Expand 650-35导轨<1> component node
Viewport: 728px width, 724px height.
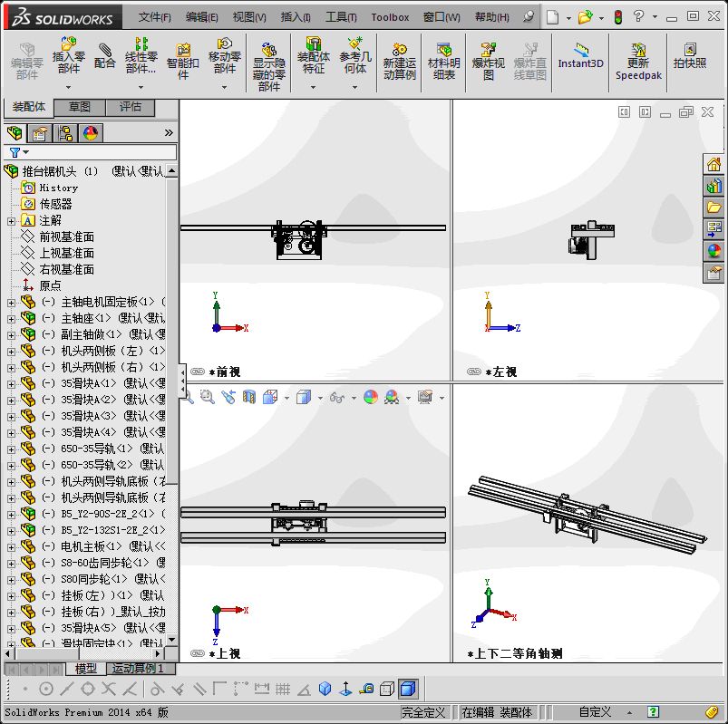11,449
